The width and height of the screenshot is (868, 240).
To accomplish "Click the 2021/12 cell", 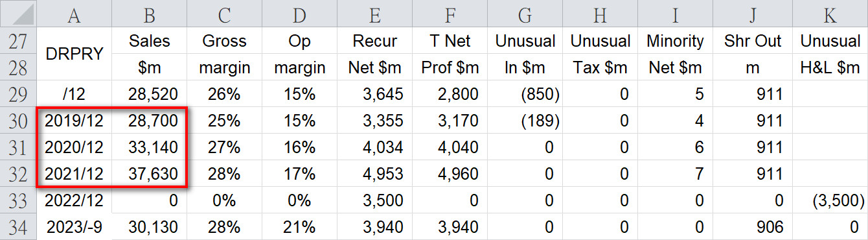I will 74,173.
